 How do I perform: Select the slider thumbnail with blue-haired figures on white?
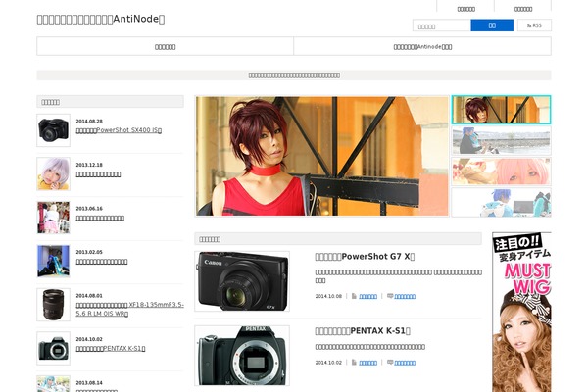pos(501,203)
